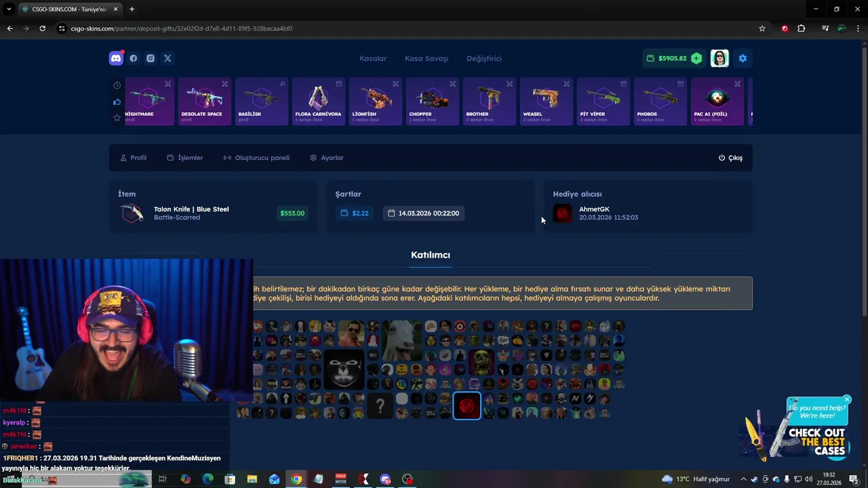Image resolution: width=868 pixels, height=488 pixels.
Task: Click the $553.00 item price tag
Action: [x=292, y=213]
